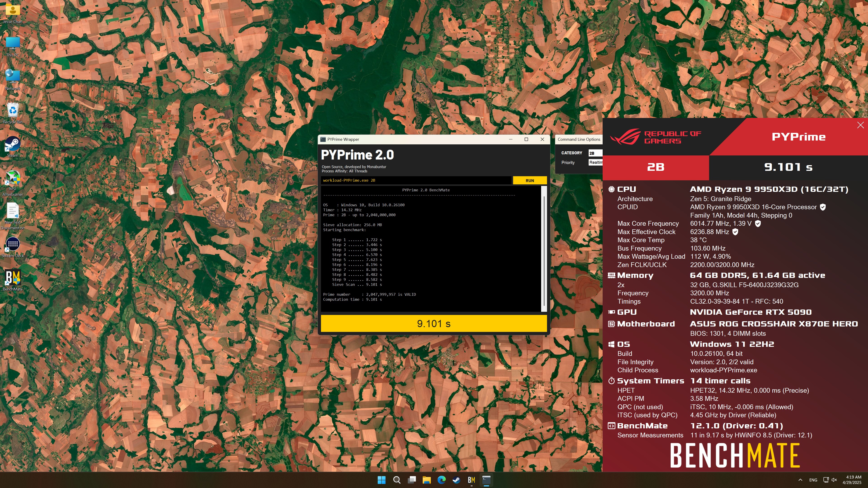Open the Windows Start menu
The image size is (868, 488).
[x=381, y=480]
